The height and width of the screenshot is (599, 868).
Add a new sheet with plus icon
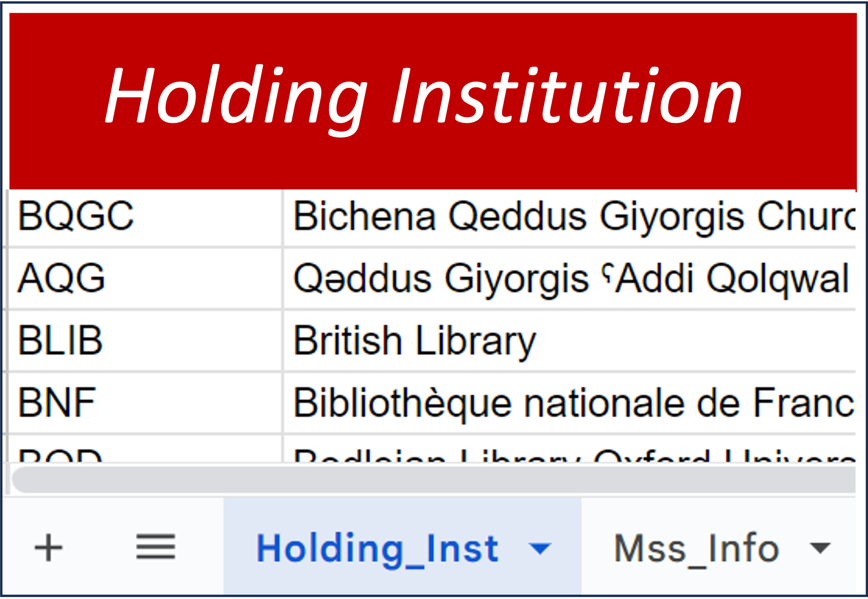tap(49, 548)
